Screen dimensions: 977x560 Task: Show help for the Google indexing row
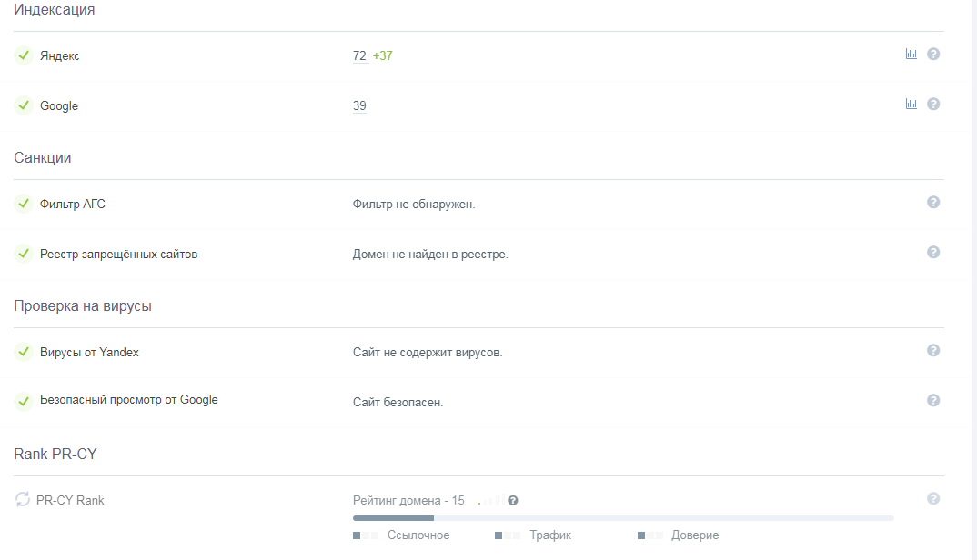933,104
